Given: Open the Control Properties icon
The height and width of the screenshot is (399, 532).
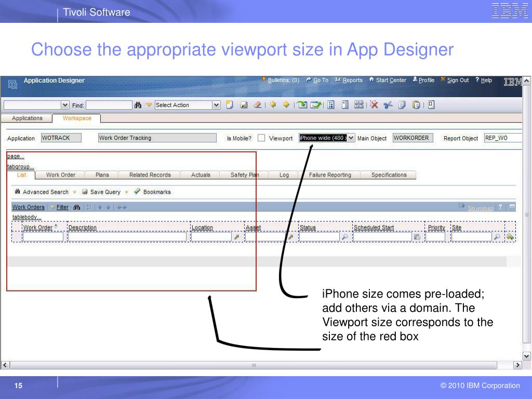Looking at the screenshot, I should (x=345, y=105).
